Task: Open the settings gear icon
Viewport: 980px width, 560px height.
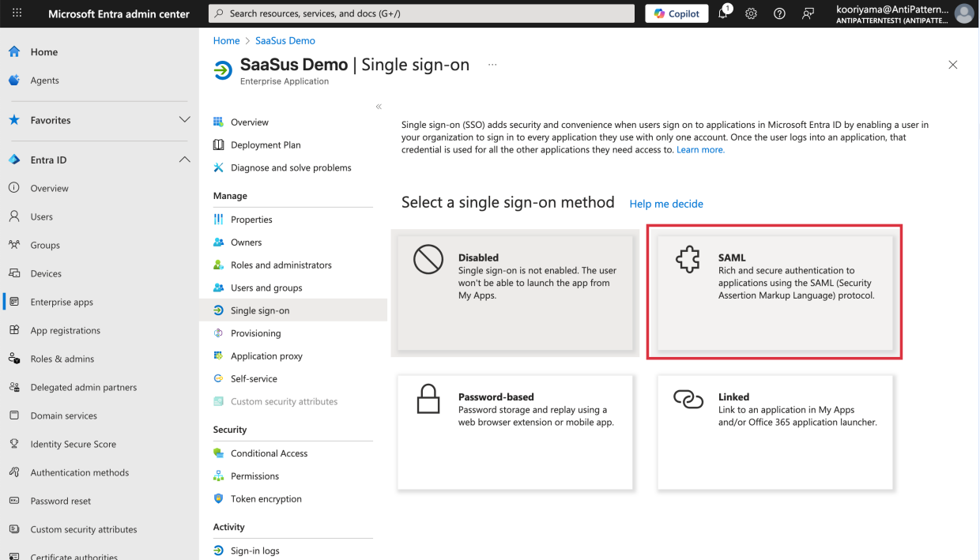Action: point(752,13)
